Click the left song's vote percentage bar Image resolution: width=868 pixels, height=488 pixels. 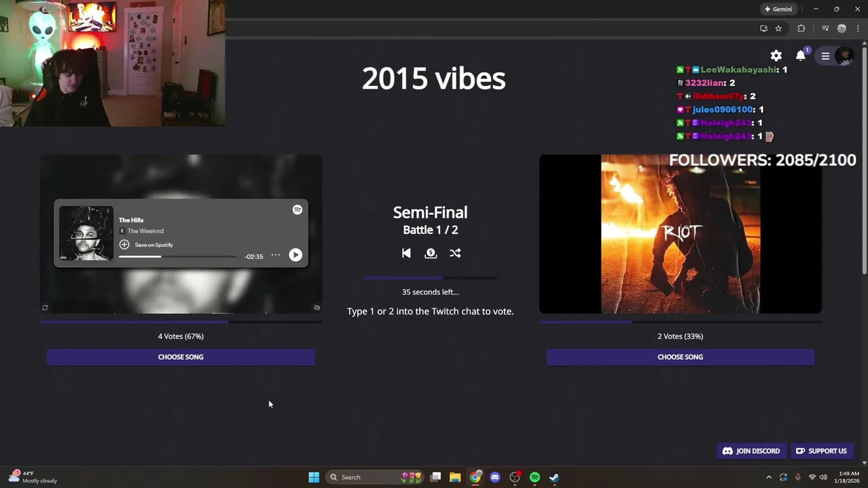click(x=180, y=323)
